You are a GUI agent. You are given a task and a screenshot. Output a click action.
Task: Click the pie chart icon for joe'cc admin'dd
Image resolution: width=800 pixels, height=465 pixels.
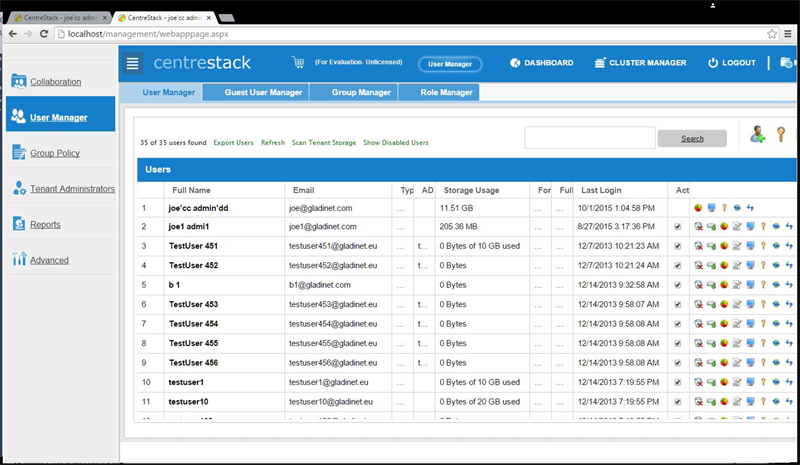click(698, 208)
